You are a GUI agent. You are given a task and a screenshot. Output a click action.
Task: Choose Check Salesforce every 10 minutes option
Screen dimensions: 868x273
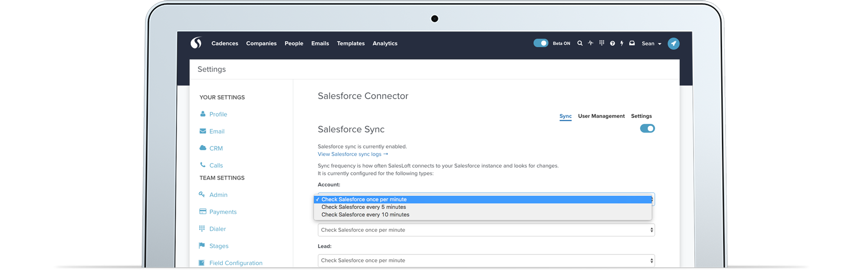click(x=365, y=215)
